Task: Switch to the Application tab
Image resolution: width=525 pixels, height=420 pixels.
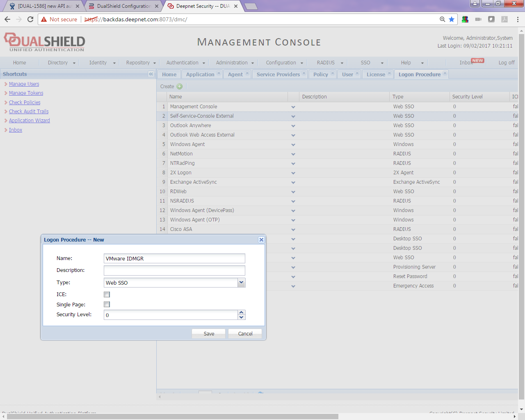Action: 200,75
